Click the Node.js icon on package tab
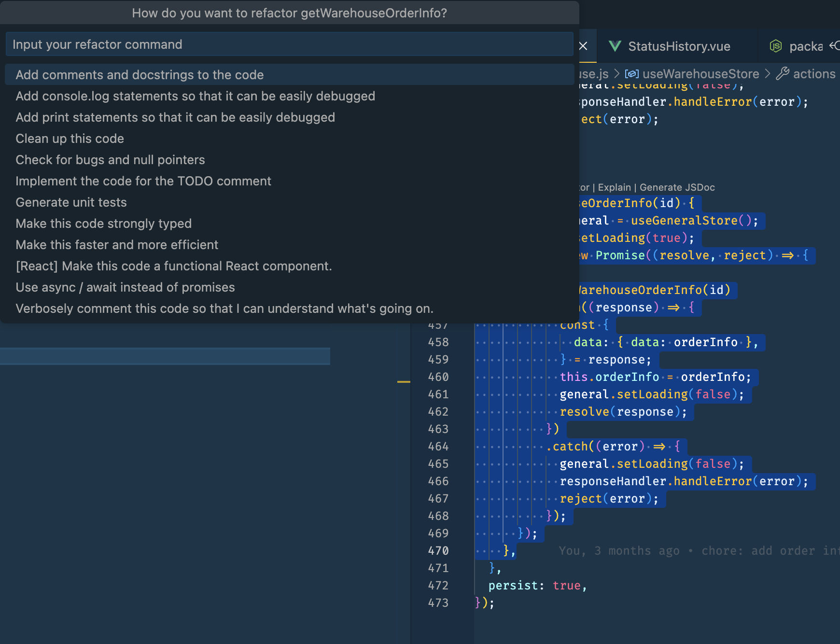Image resolution: width=840 pixels, height=644 pixels. click(x=775, y=46)
